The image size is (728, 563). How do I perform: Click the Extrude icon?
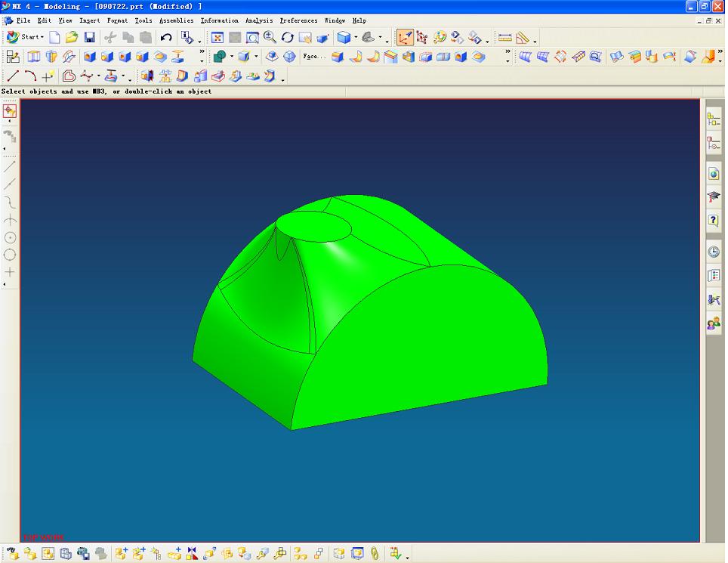(33, 57)
